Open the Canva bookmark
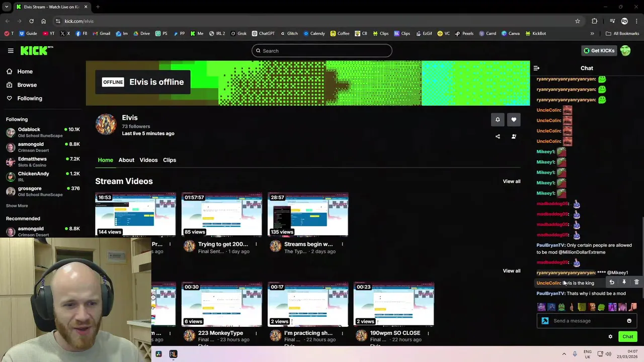This screenshot has height=362, width=644. click(510, 34)
